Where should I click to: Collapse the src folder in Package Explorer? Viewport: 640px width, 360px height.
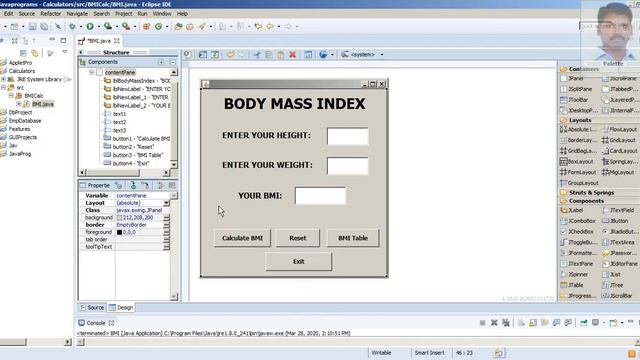(x=3, y=87)
